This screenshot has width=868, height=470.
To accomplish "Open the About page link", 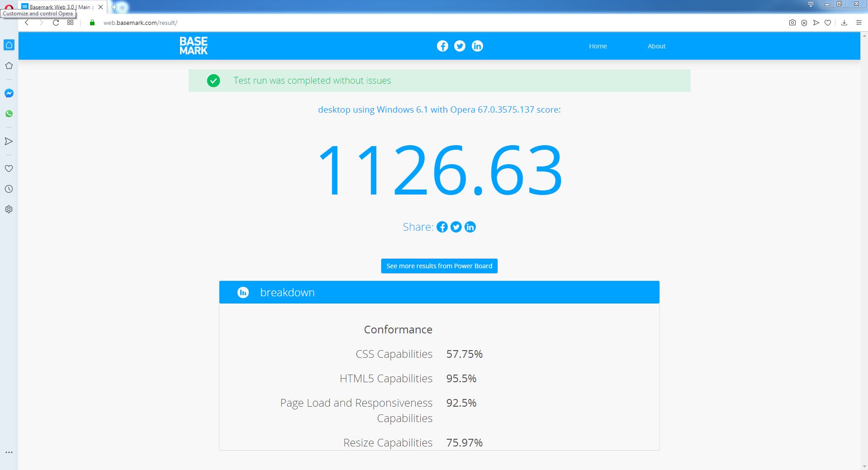I will [656, 46].
